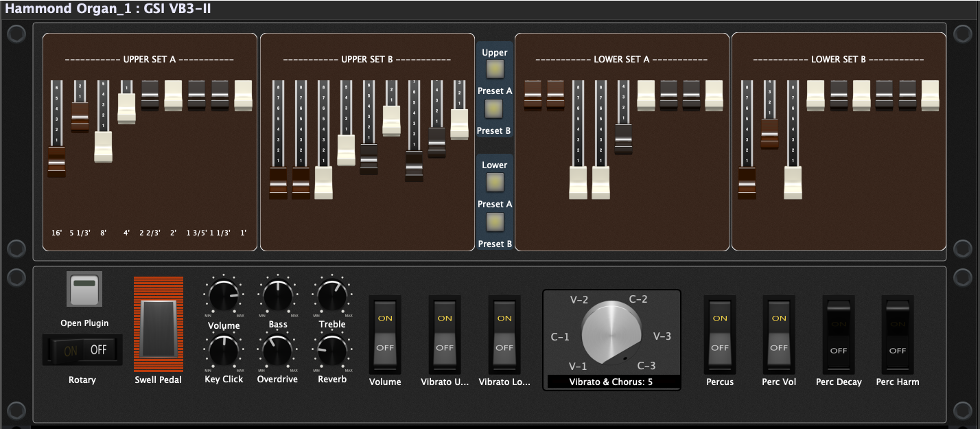Select the Upper Preset A button

click(494, 69)
